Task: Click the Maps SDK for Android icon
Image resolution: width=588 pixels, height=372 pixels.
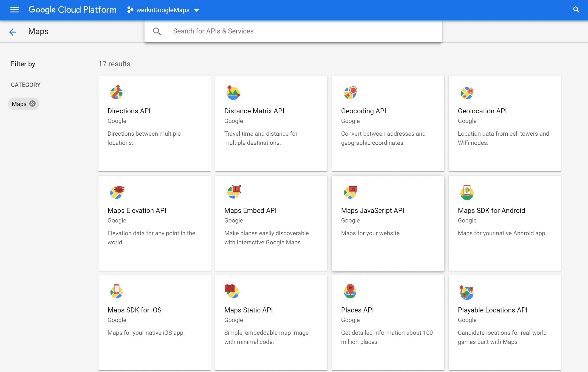Action: point(467,192)
